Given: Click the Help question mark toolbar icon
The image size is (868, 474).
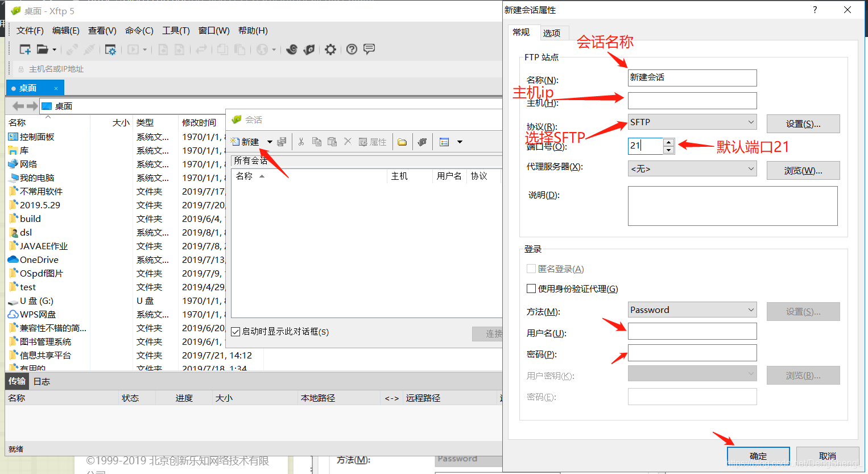Looking at the screenshot, I should coord(352,50).
